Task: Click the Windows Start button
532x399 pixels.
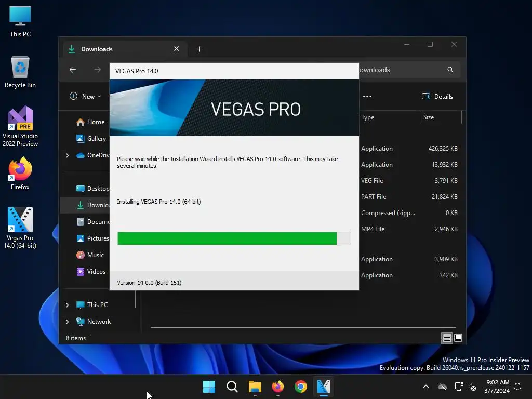Action: click(209, 387)
